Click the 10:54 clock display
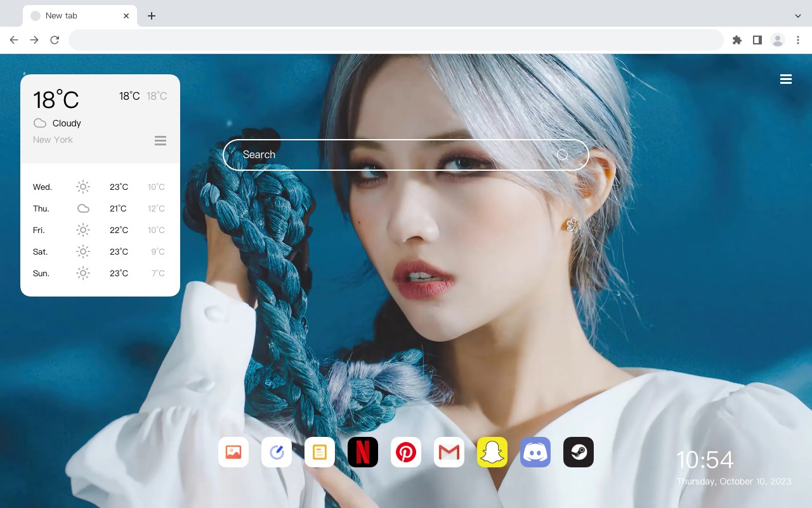 pos(705,460)
